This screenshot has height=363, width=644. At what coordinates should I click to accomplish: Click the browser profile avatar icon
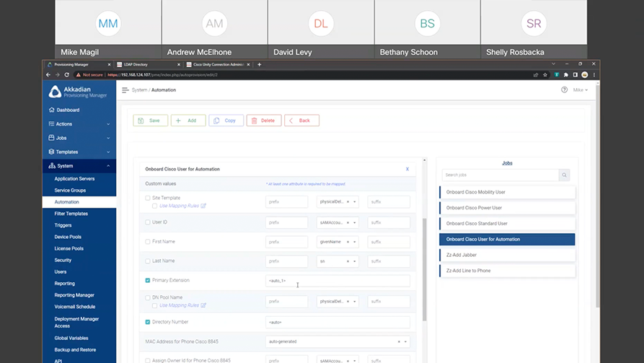point(584,75)
